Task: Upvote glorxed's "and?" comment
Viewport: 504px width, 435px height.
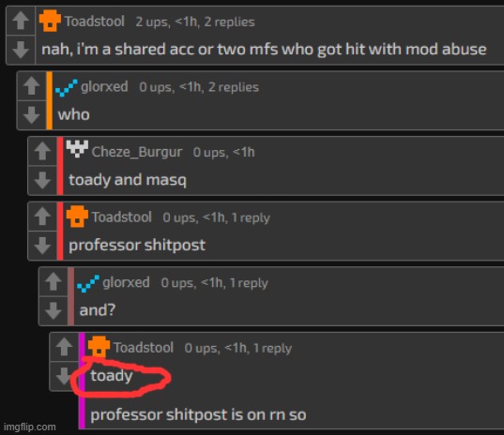Action: (x=53, y=281)
